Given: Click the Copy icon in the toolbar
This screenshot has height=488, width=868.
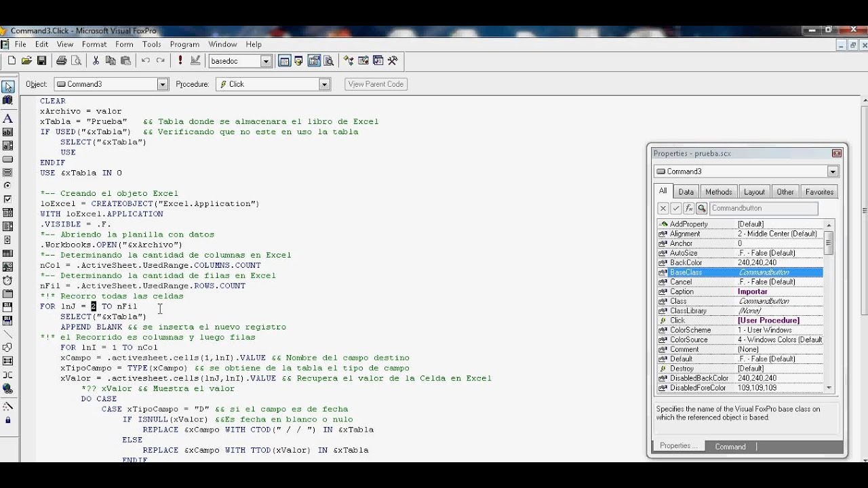Looking at the screenshot, I should click(111, 61).
